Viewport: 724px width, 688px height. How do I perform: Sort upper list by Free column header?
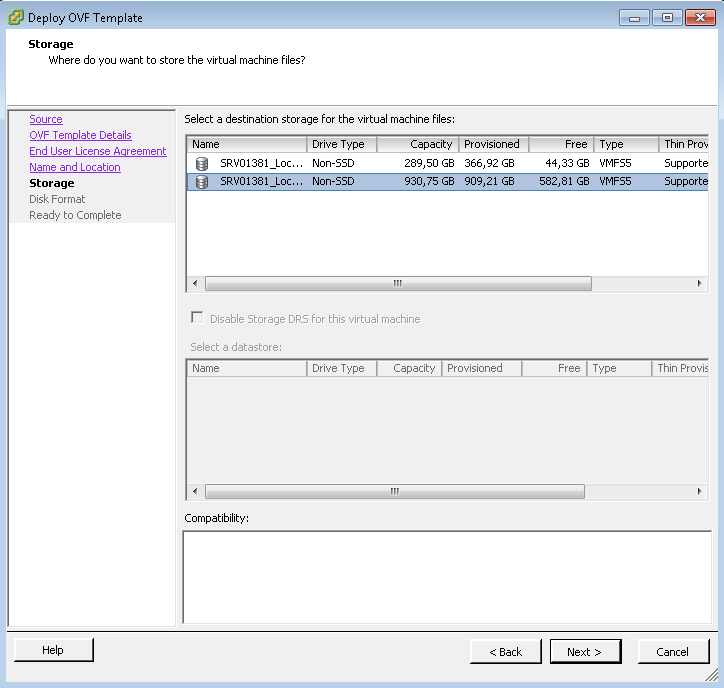coord(561,144)
